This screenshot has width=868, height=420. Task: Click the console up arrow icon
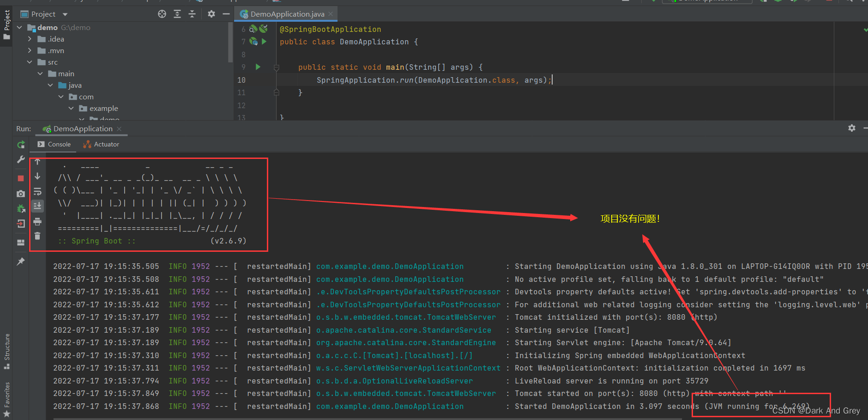point(37,162)
